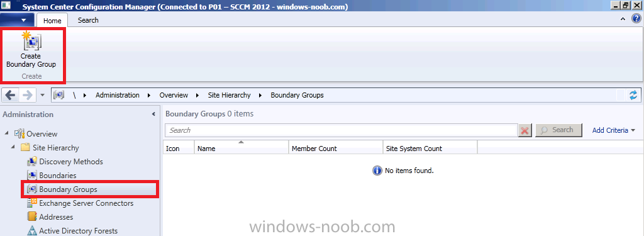This screenshot has height=236, width=644.
Task: Sort by the Site System Count column
Action: 430,149
